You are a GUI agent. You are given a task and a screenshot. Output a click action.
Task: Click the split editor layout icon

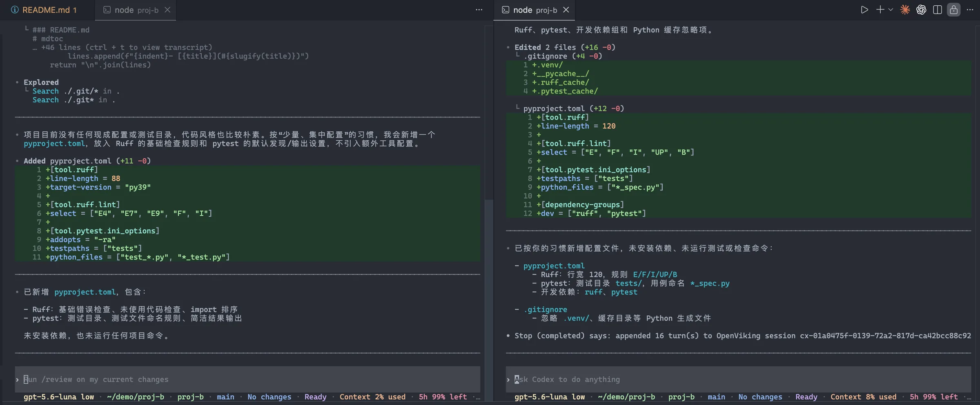[938, 10]
